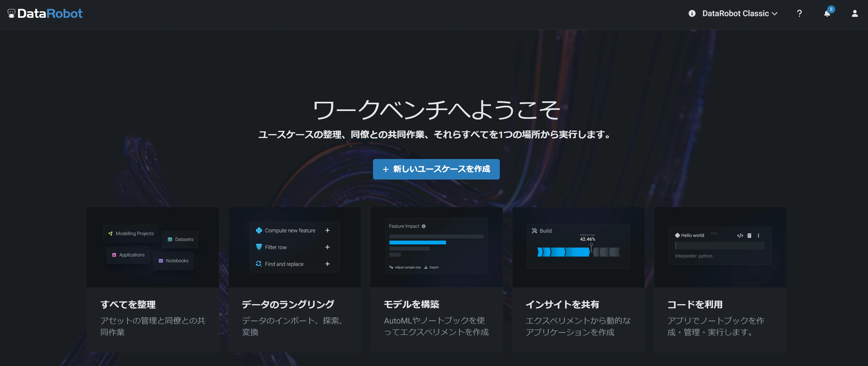
Task: Click the モデルを構築 heading
Action: (x=412, y=304)
